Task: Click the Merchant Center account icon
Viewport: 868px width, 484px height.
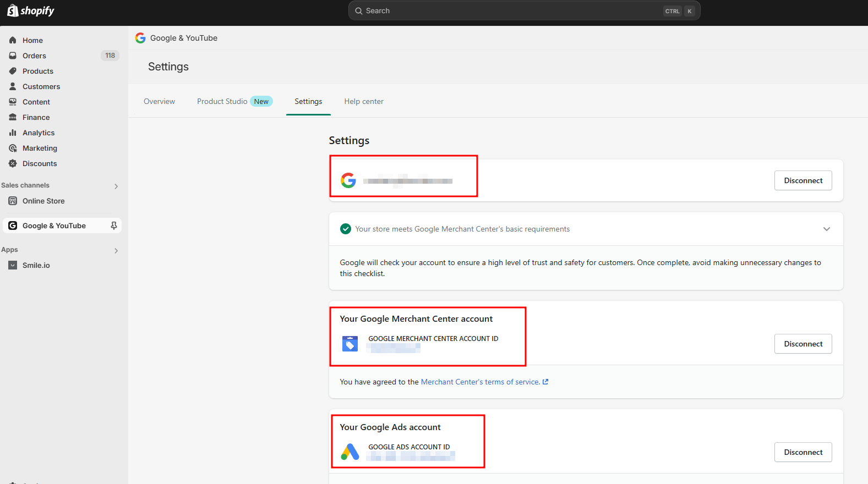Action: click(x=350, y=344)
